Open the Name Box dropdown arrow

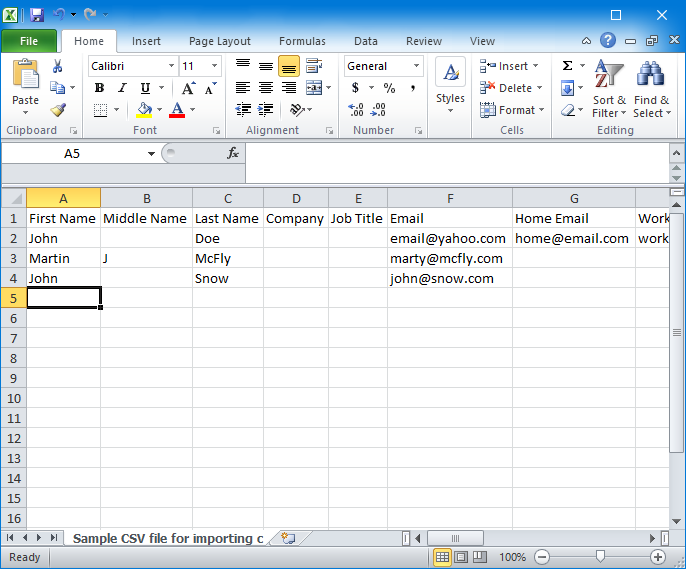point(151,154)
